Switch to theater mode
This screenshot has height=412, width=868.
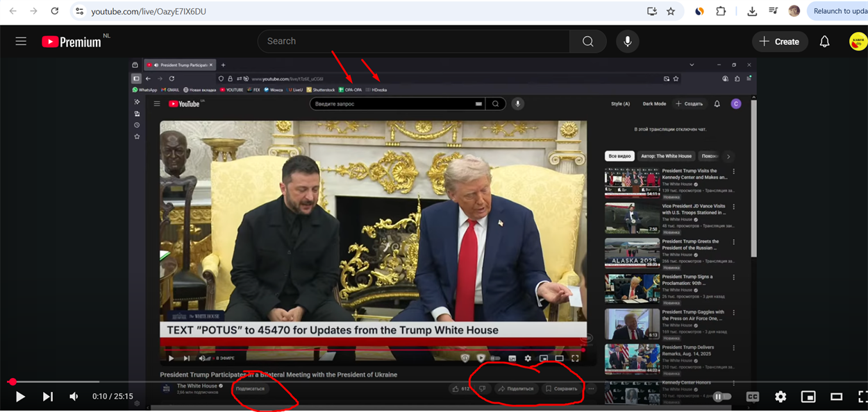836,397
